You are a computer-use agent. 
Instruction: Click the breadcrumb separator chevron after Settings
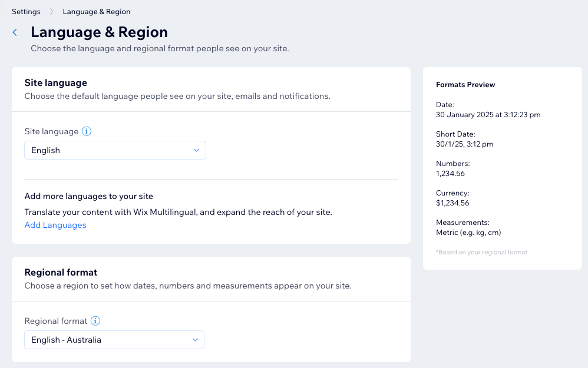(52, 12)
